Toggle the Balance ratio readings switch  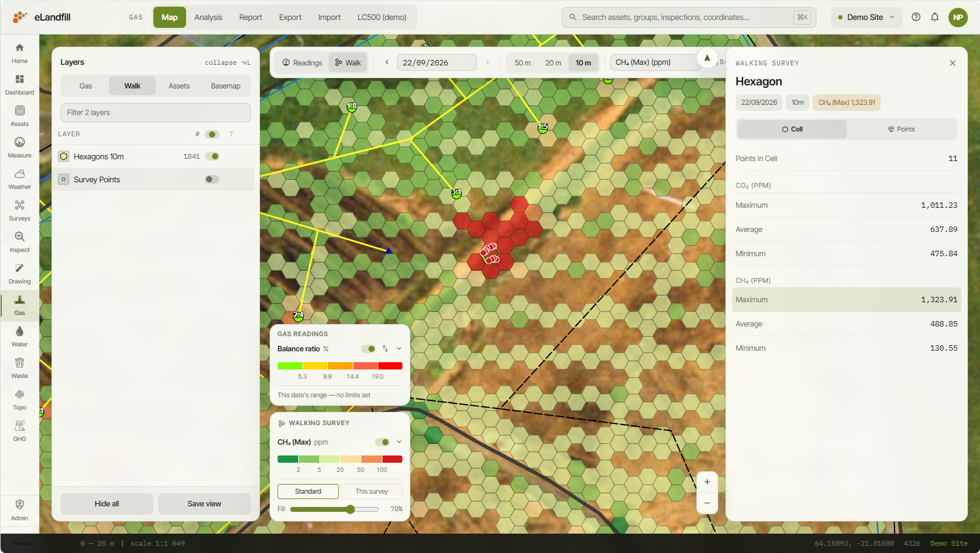tap(368, 349)
